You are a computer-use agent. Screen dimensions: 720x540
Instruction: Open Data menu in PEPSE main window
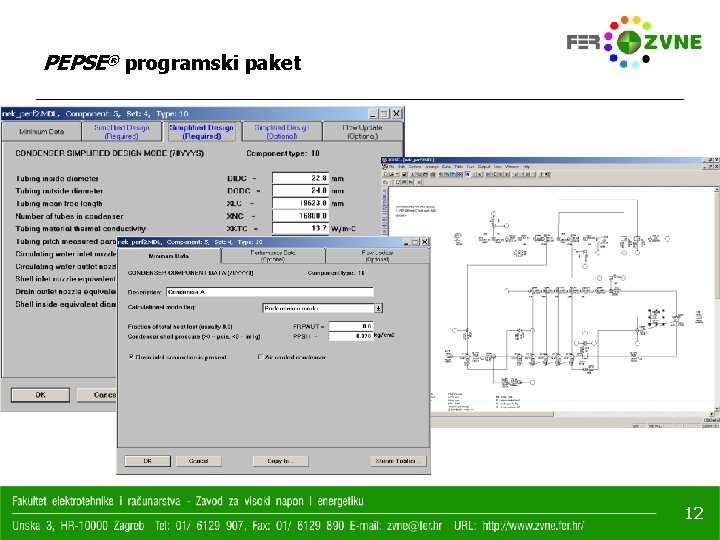pyautogui.click(x=446, y=167)
